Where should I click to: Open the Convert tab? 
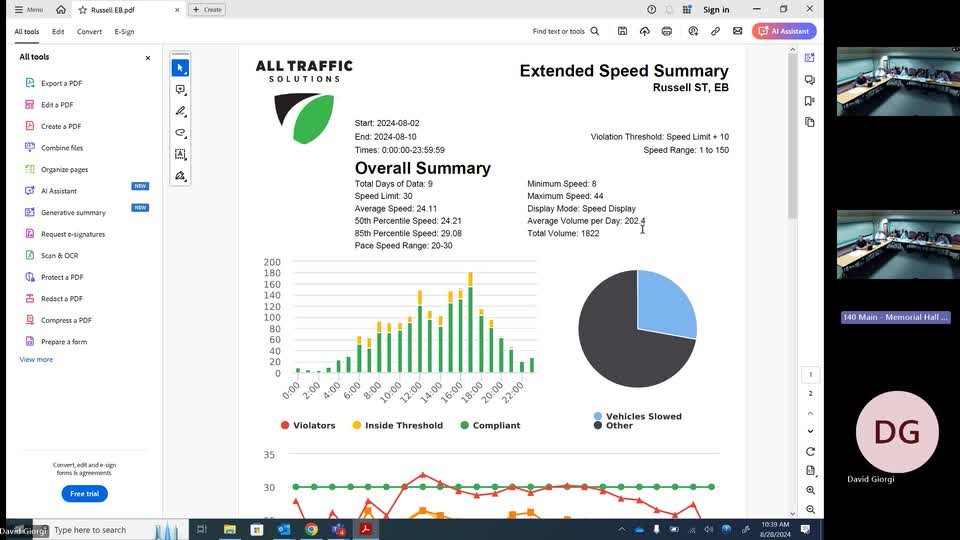coord(89,32)
